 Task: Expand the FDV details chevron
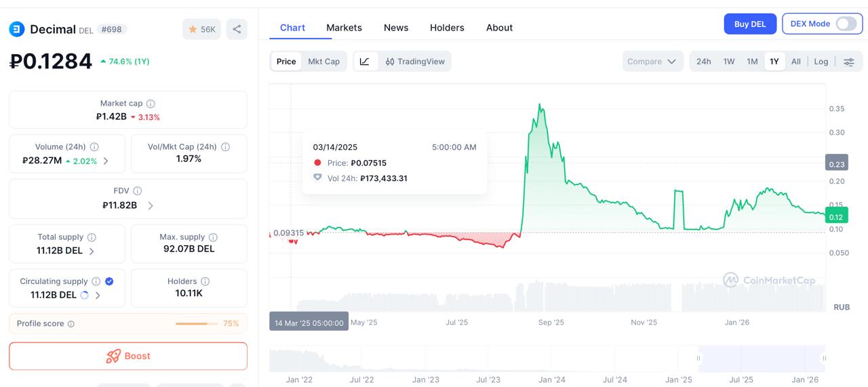click(151, 205)
